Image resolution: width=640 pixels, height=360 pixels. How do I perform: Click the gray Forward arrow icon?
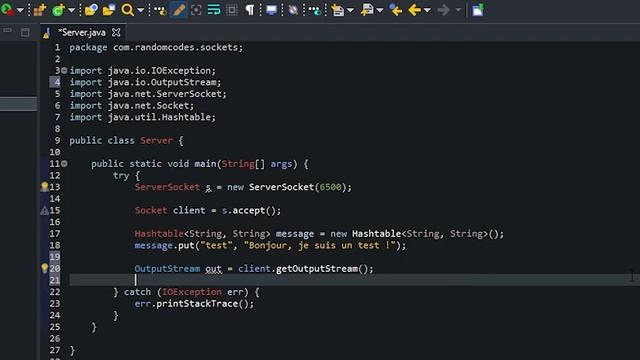click(443, 10)
